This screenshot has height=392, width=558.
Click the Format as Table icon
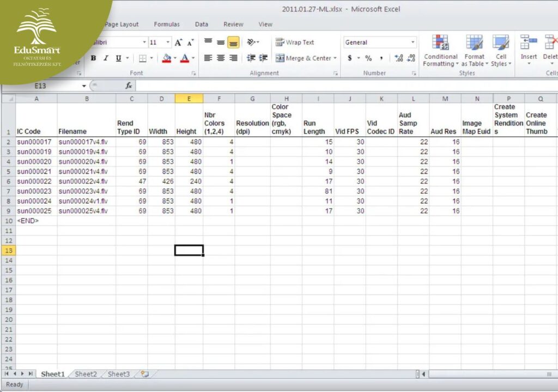(x=474, y=52)
